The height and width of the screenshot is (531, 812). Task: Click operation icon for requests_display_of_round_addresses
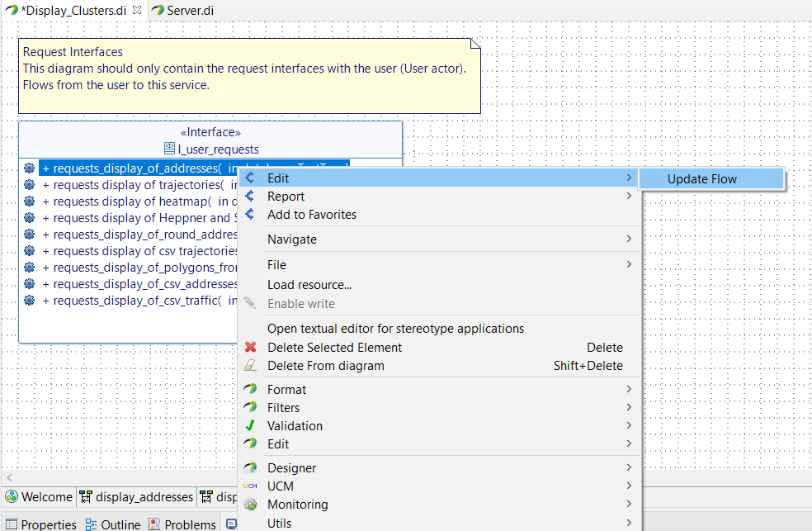[30, 235]
